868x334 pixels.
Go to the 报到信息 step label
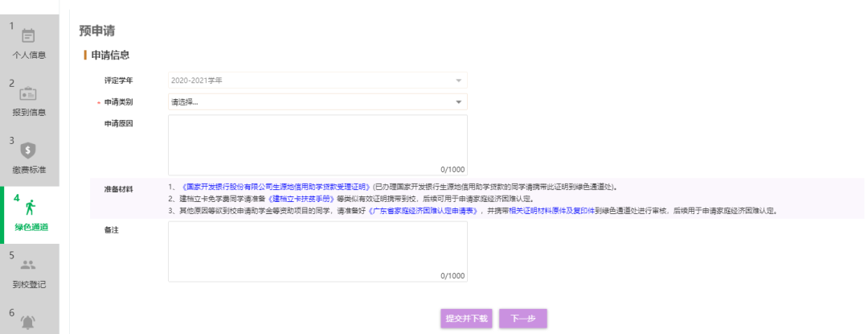pos(30,113)
